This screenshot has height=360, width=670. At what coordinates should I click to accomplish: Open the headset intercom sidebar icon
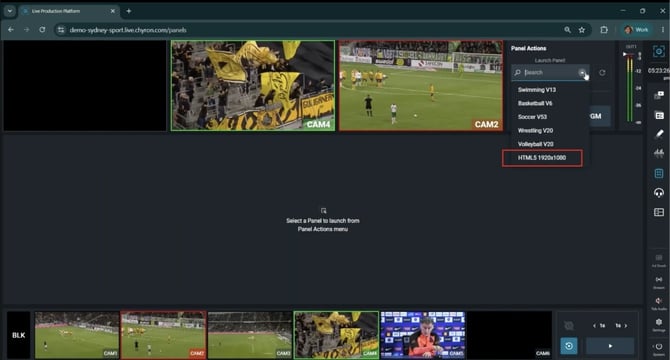point(658,193)
